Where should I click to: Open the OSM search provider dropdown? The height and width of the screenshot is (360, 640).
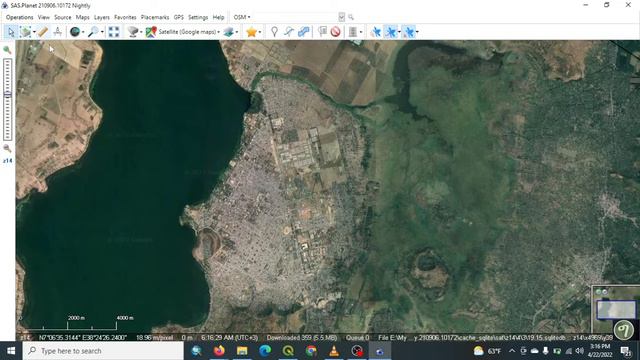pyautogui.click(x=242, y=17)
